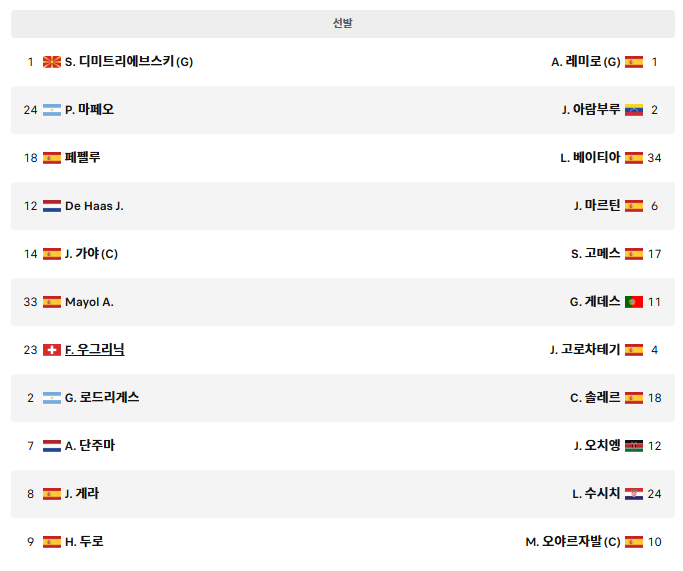683x571 pixels.
Task: Open M. 오야르자발 (C) player page
Action: [573, 541]
